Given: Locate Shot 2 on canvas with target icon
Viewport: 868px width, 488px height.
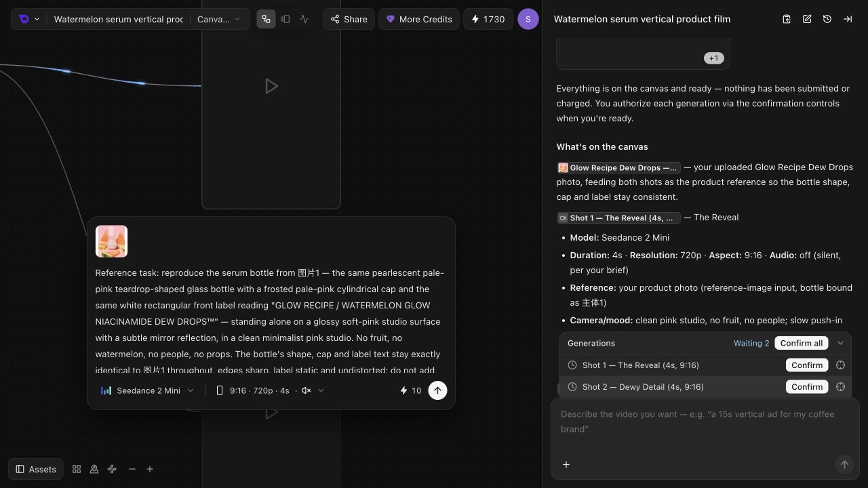Looking at the screenshot, I should tap(840, 386).
